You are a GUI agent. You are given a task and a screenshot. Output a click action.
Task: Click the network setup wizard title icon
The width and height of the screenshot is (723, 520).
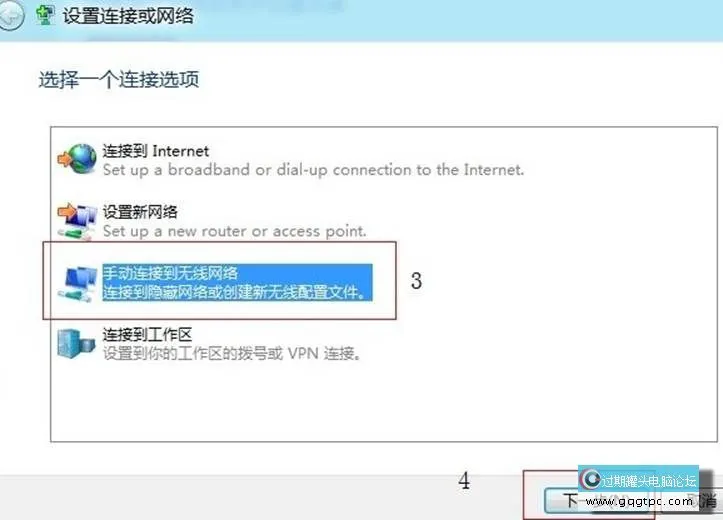(46, 15)
